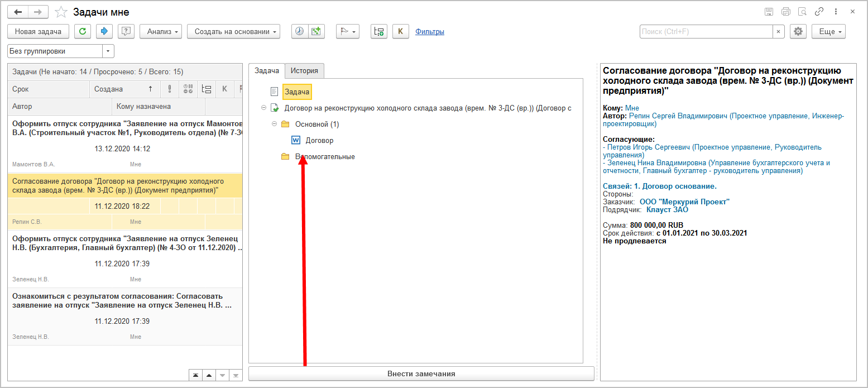Viewport: 868px width, 388px height.
Task: Click the document icon beside Задача
Action: click(x=274, y=92)
